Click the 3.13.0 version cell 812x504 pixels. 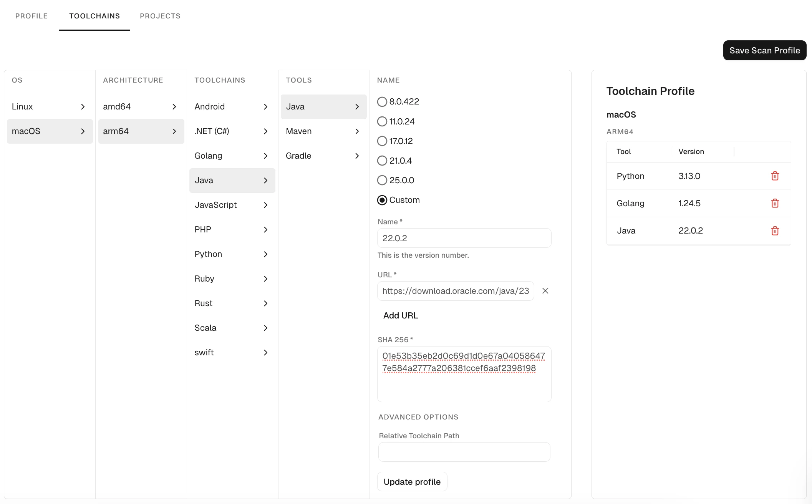(x=689, y=176)
